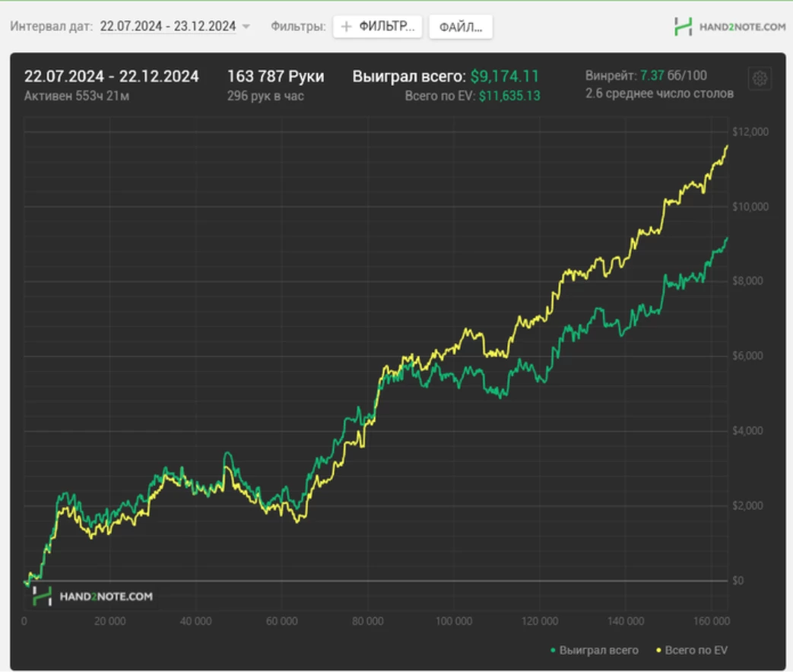Expand the date interval dropdown arrow
793x672 pixels.
point(246,27)
